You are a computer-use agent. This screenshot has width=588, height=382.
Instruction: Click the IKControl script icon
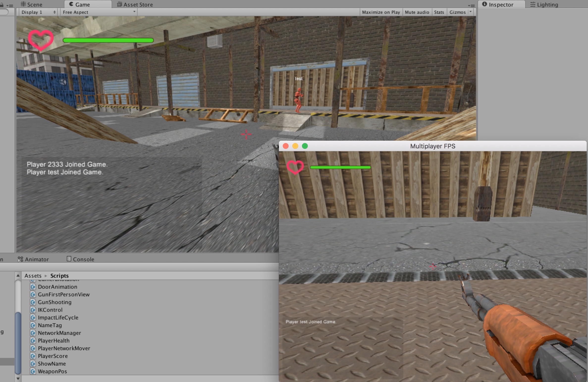[x=33, y=310]
